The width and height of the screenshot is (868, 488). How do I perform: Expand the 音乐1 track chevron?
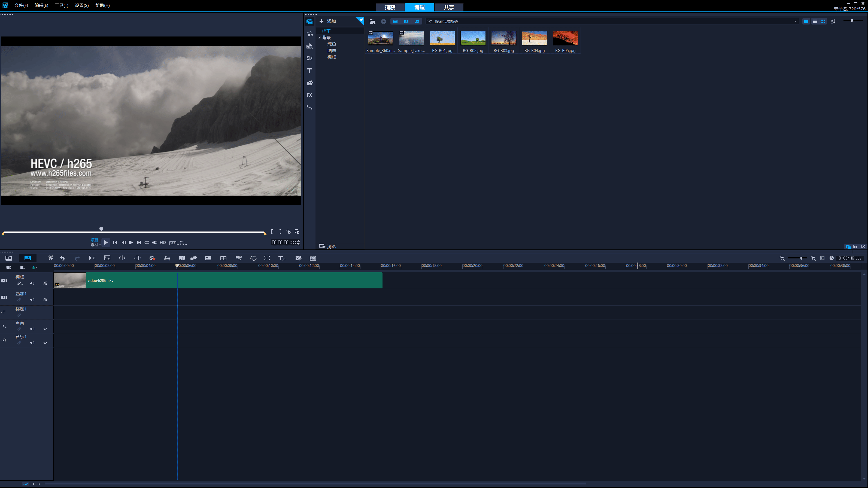pos(45,343)
